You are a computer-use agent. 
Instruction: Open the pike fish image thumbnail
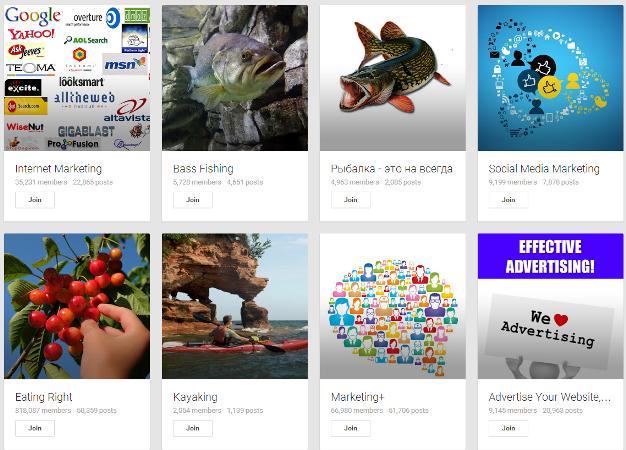point(392,78)
